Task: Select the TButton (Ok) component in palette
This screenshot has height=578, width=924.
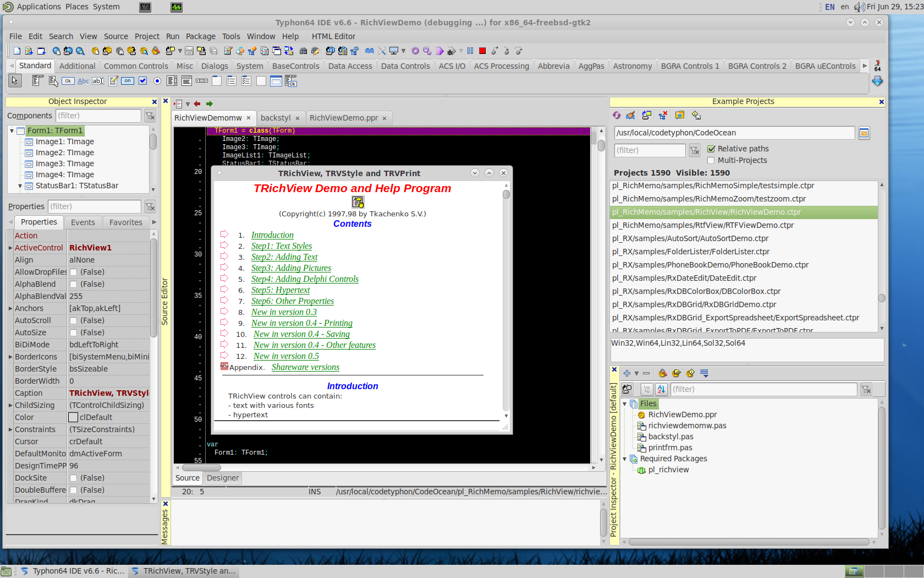Action: (68, 81)
